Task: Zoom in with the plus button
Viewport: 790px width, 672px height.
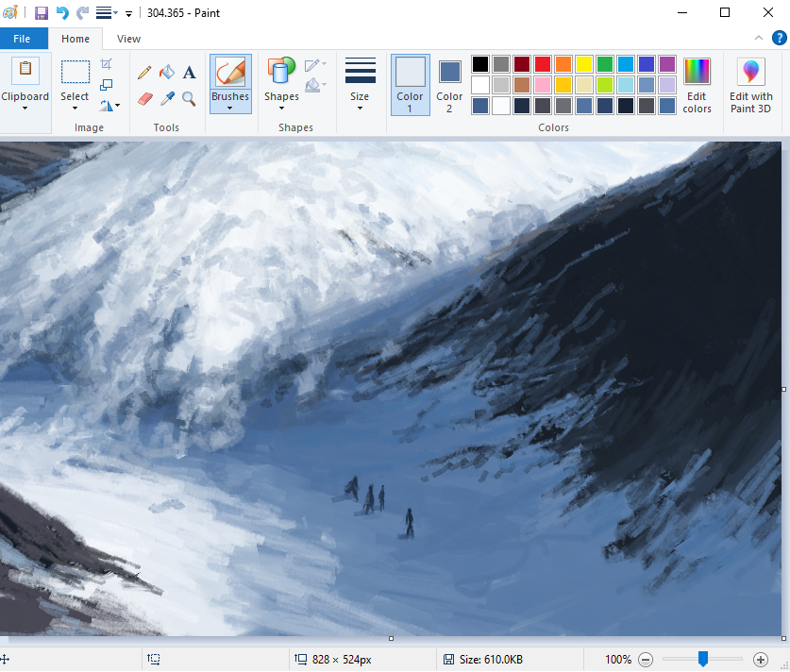Action: pos(761,659)
